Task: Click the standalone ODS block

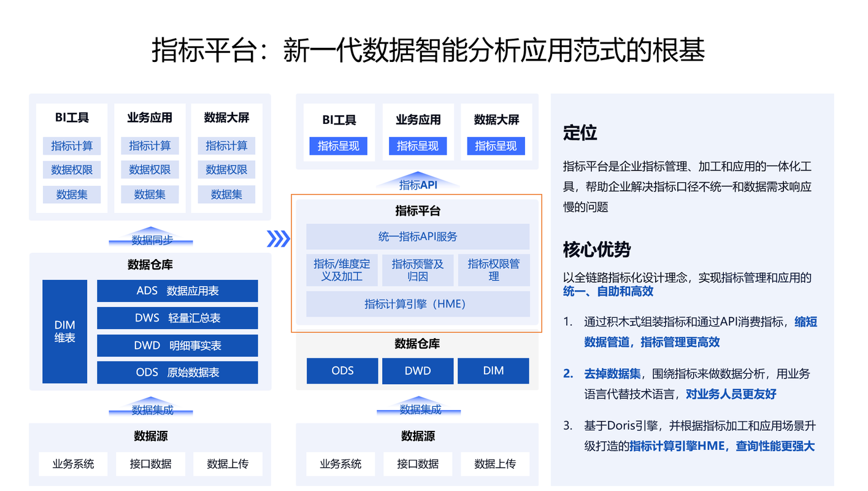Action: coord(342,371)
